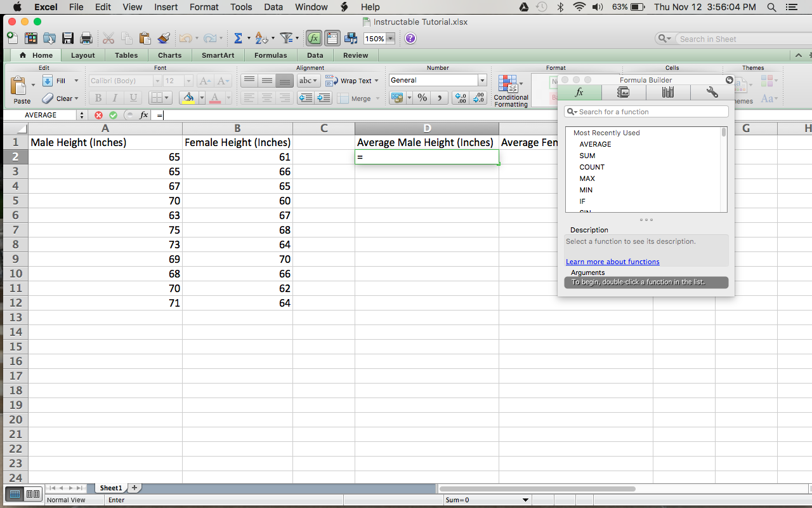Viewport: 812px width, 508px height.
Task: Confirm formula entry with green checkmark
Action: click(113, 115)
